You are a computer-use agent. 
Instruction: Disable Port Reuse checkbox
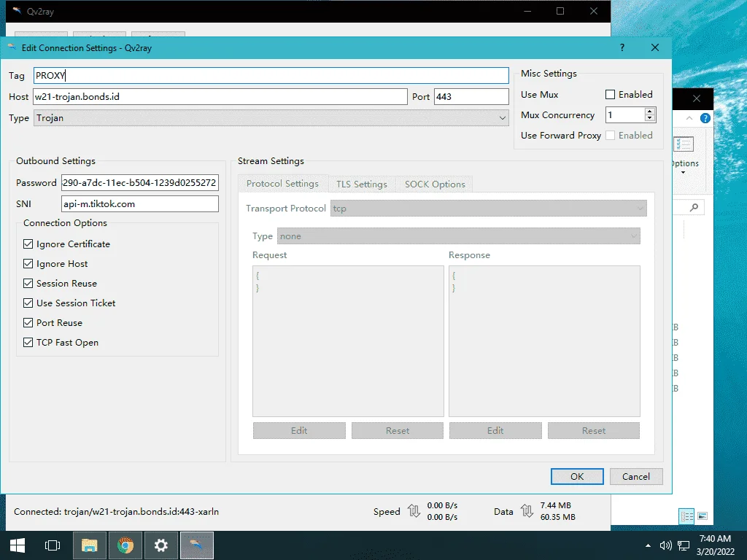point(28,323)
